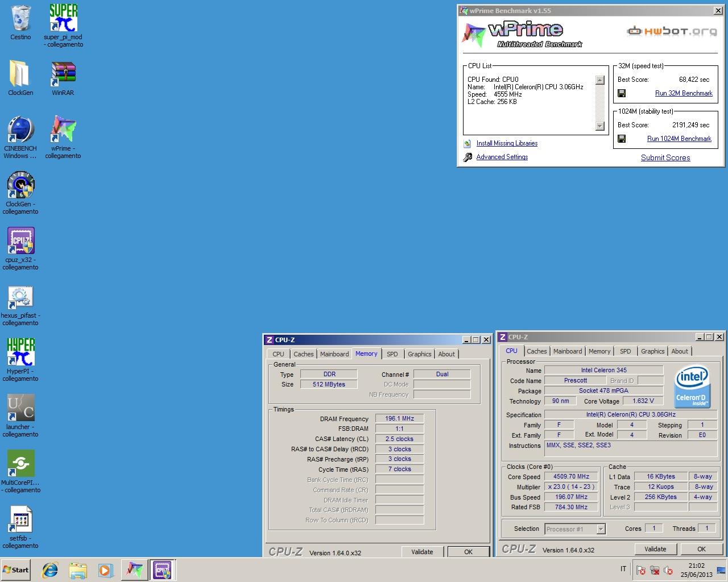The image size is (728, 582).
Task: Click Validate in Memory CPU-Z window
Action: pyautogui.click(x=422, y=552)
